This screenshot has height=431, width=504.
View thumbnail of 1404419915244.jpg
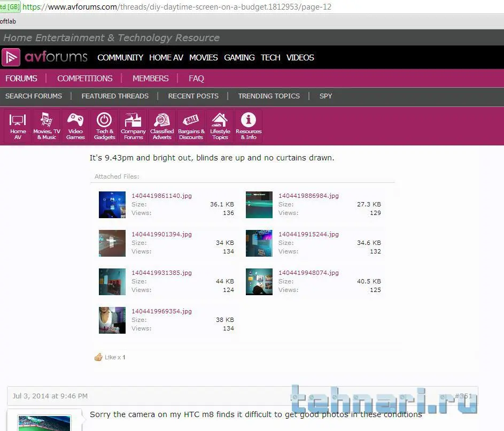coord(259,243)
